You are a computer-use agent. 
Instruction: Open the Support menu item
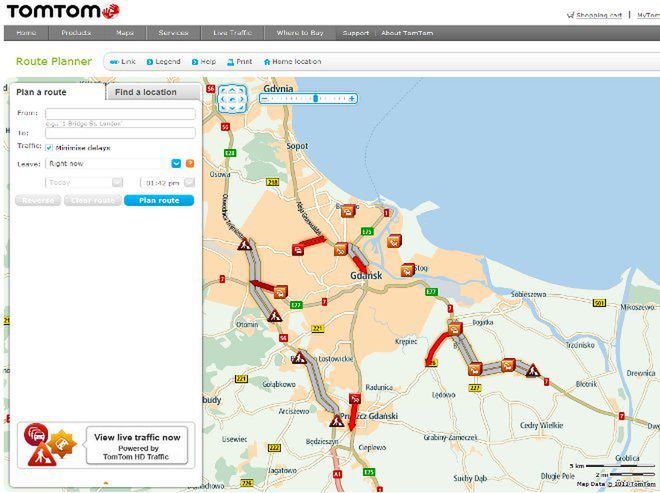point(356,33)
